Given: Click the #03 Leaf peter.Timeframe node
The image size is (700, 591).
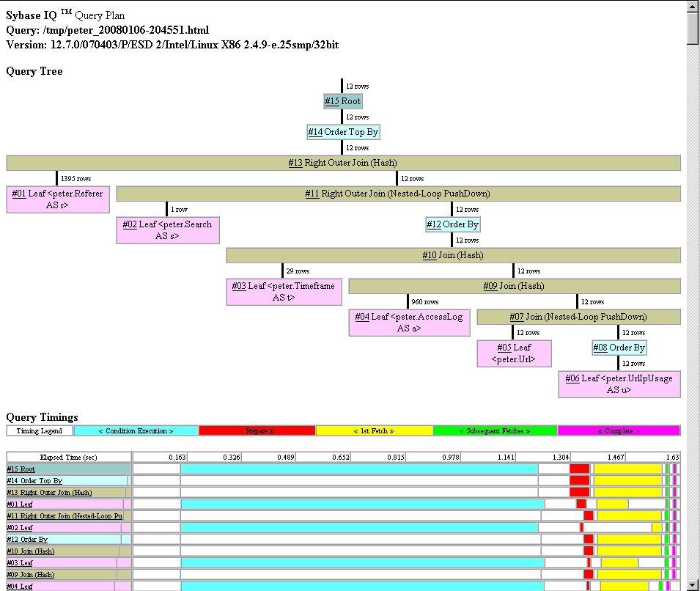Looking at the screenshot, I should click(239, 286).
